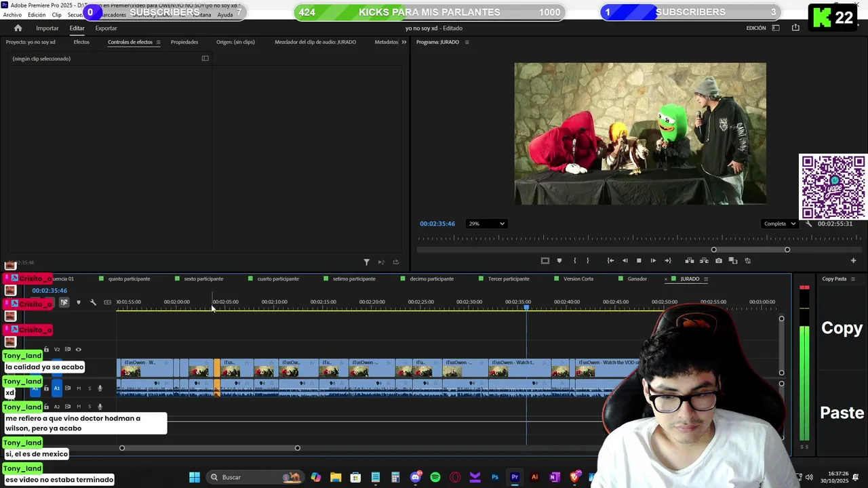This screenshot has height=488, width=868.
Task: Solo audio track A2
Action: (89, 407)
